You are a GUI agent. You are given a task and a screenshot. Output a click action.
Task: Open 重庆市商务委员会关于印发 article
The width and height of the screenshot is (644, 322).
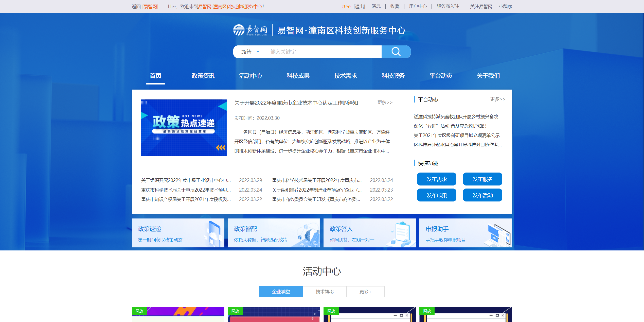point(316,199)
